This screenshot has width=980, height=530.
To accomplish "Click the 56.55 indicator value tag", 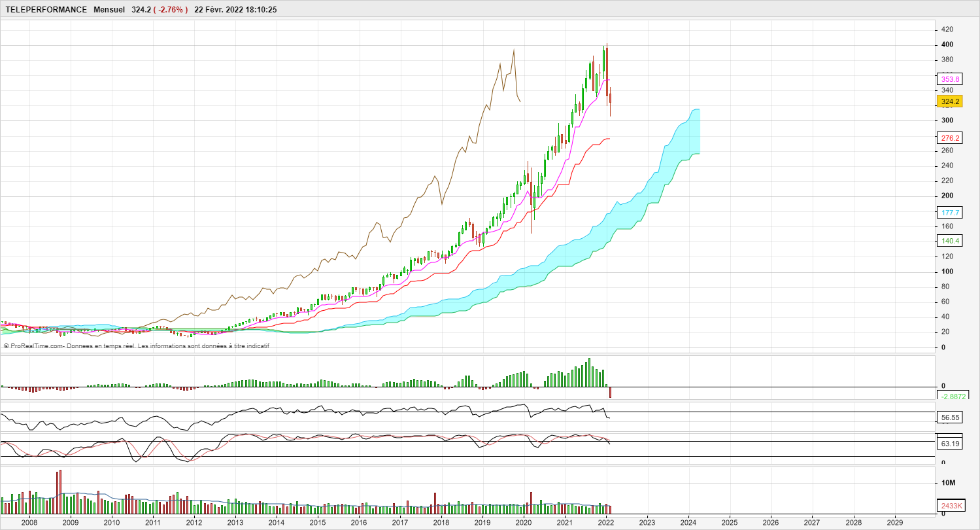I will pos(950,417).
